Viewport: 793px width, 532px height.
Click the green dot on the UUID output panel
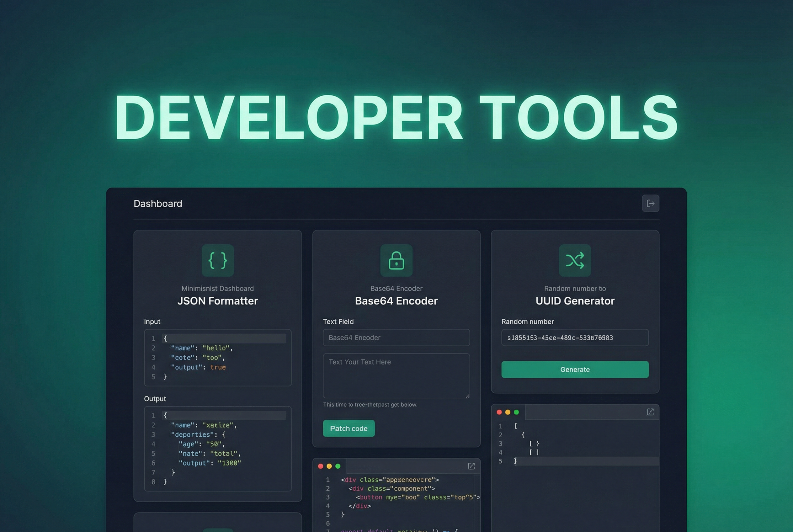pos(516,412)
